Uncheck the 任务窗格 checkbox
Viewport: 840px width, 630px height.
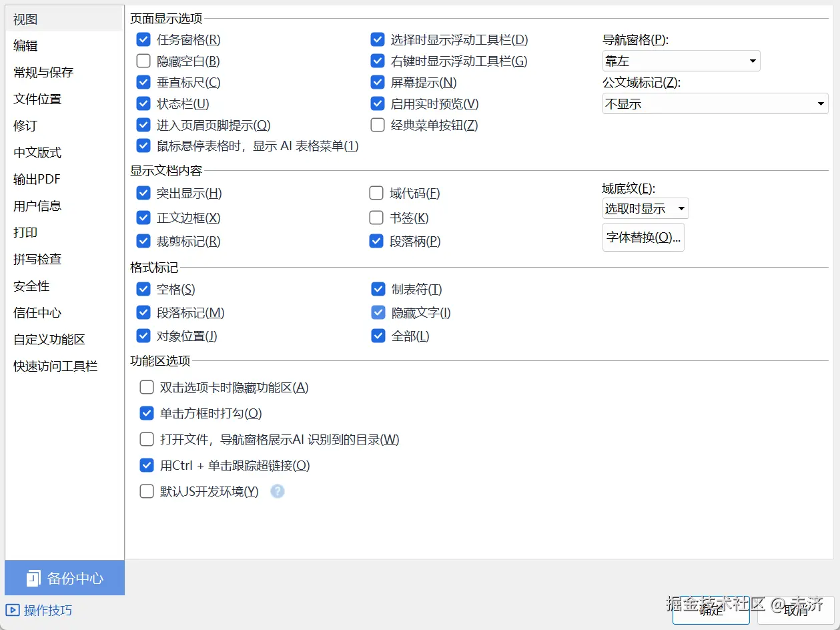coord(143,40)
